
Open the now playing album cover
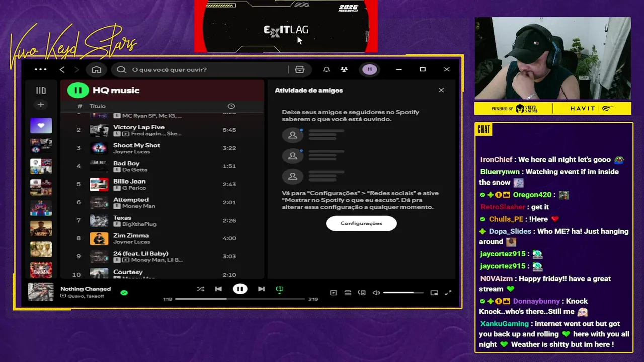(41, 292)
